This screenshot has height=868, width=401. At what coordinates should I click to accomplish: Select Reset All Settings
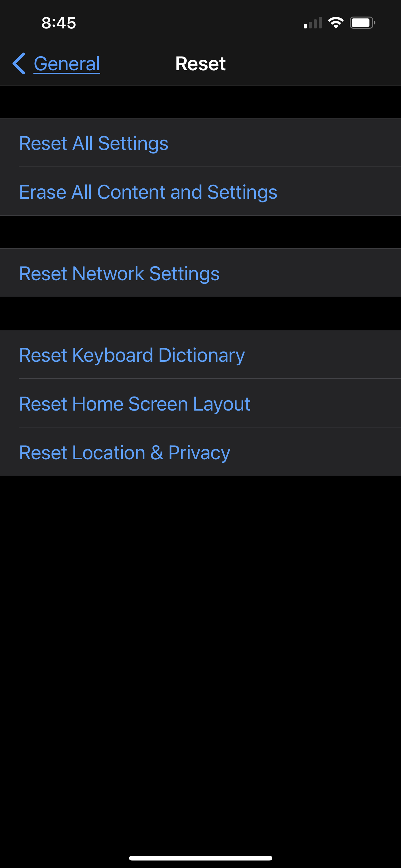(94, 143)
